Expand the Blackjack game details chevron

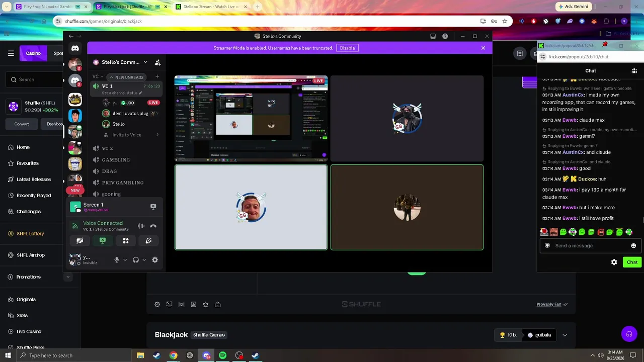pos(565,335)
